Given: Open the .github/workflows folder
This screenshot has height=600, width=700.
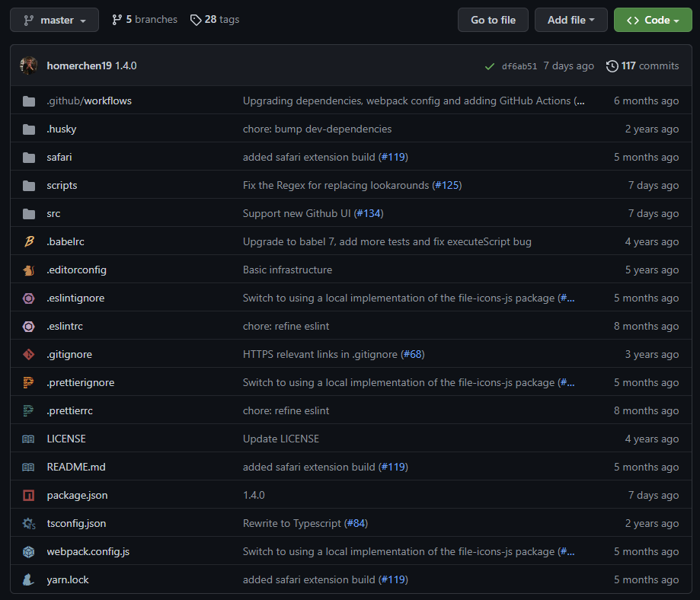Looking at the screenshot, I should (89, 101).
